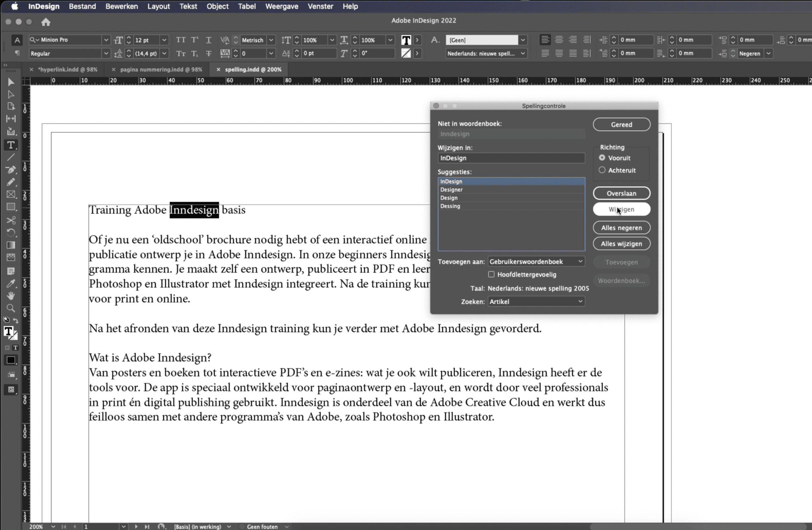
Task: Open the Apple menu
Action: [x=14, y=6]
